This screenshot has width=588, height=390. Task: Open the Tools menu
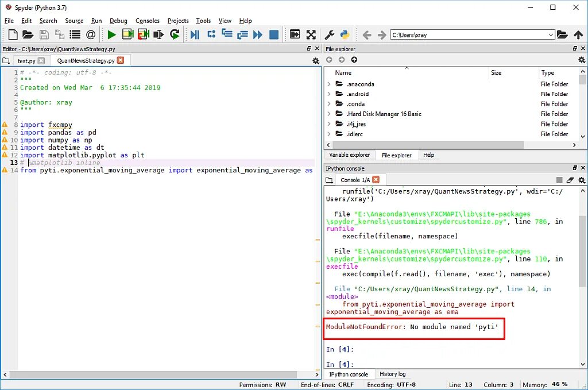point(203,21)
